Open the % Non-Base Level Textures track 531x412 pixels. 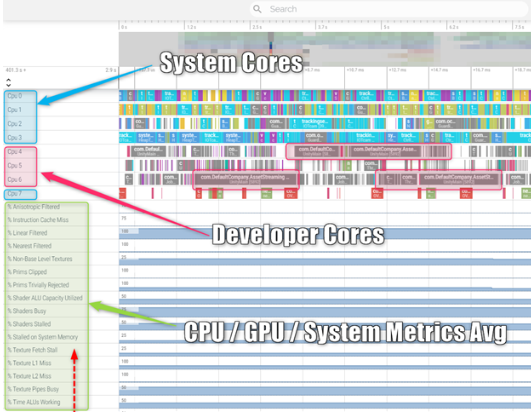coord(40,259)
